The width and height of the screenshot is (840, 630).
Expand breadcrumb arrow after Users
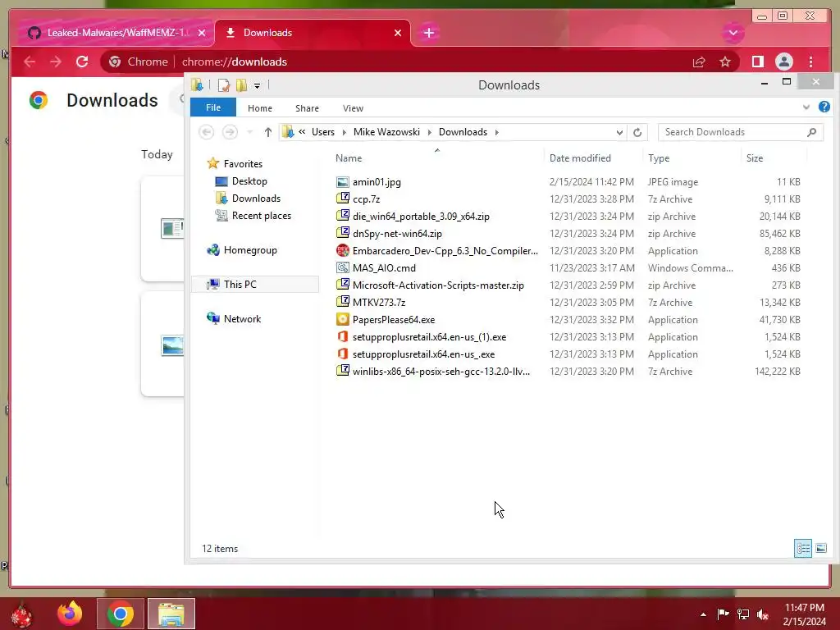(x=344, y=132)
